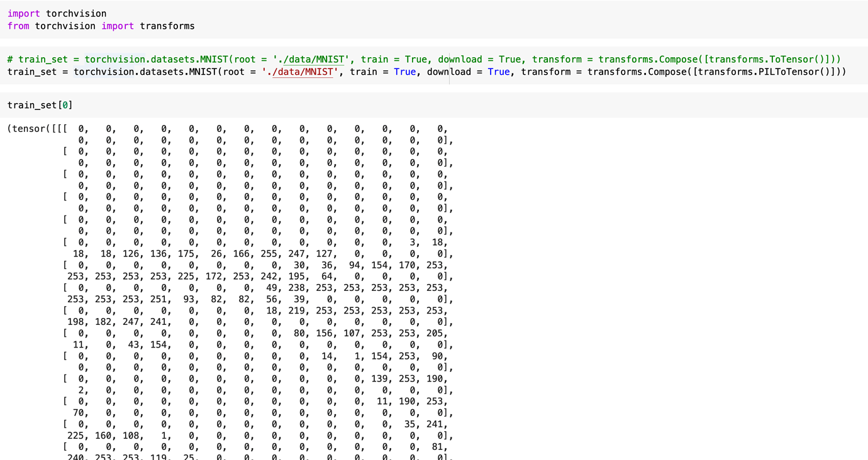868x460 pixels.
Task: Place cursor on the 'from torchvision import transforms' line
Action: tap(101, 26)
